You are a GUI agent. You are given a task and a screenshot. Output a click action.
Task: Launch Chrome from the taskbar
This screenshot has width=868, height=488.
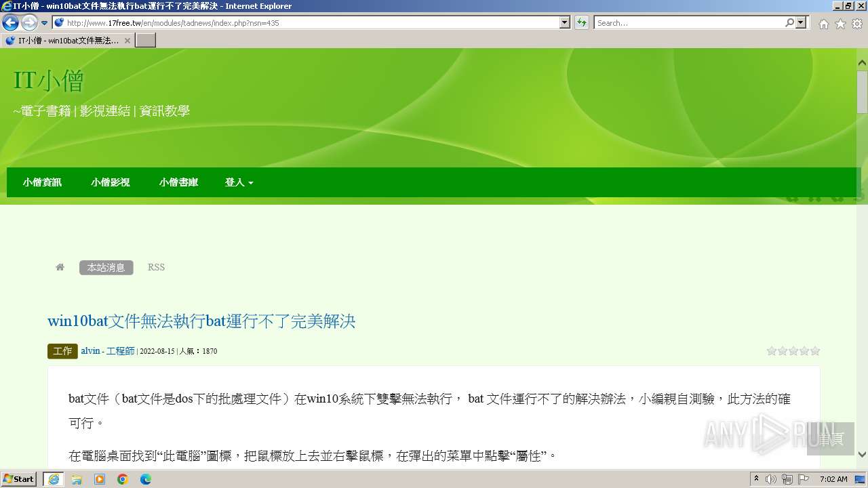(123, 479)
